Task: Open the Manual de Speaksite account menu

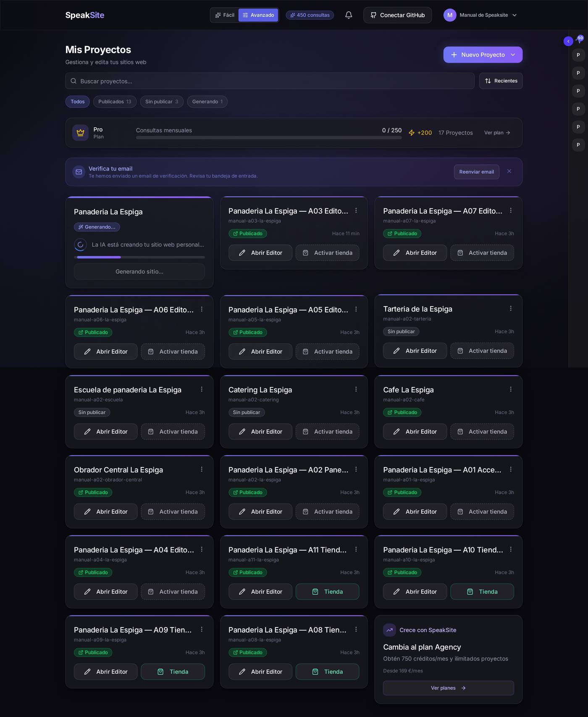Action: click(x=480, y=15)
